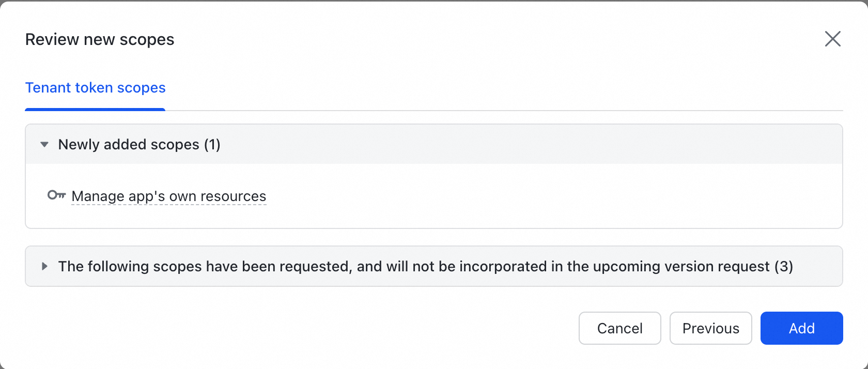The height and width of the screenshot is (369, 868).
Task: Open the Manage app's own resources scope link
Action: coord(168,196)
